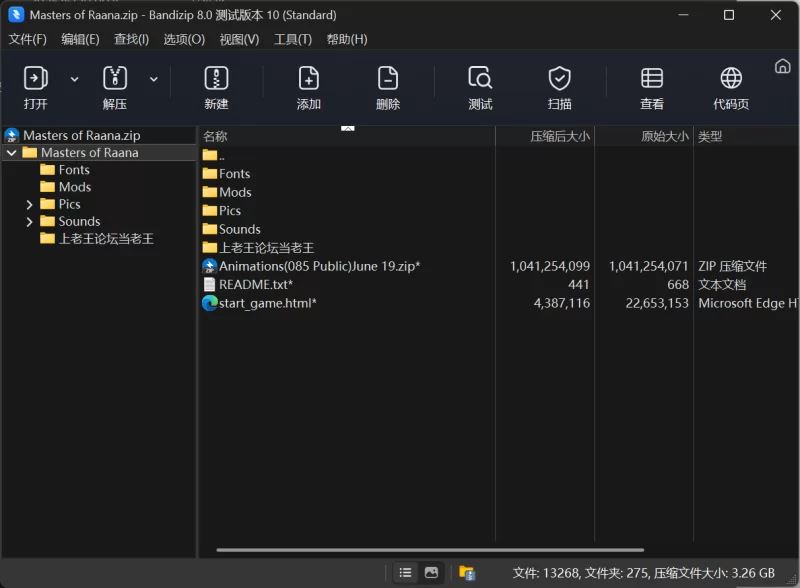The height and width of the screenshot is (588, 800).
Task: Open the 查找(I) menu
Action: pos(131,39)
